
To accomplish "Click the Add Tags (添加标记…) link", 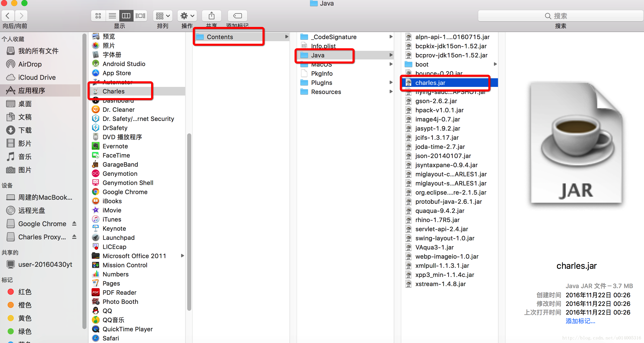I will [580, 321].
